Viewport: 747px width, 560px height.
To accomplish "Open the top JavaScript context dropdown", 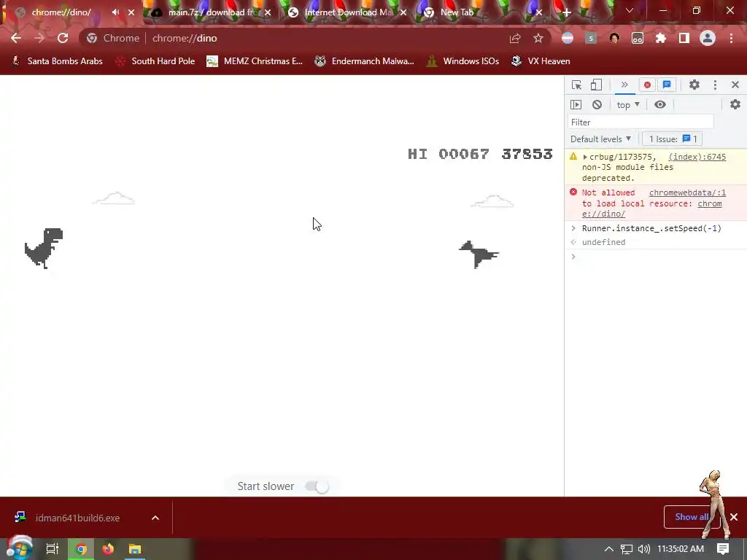I will click(x=628, y=105).
